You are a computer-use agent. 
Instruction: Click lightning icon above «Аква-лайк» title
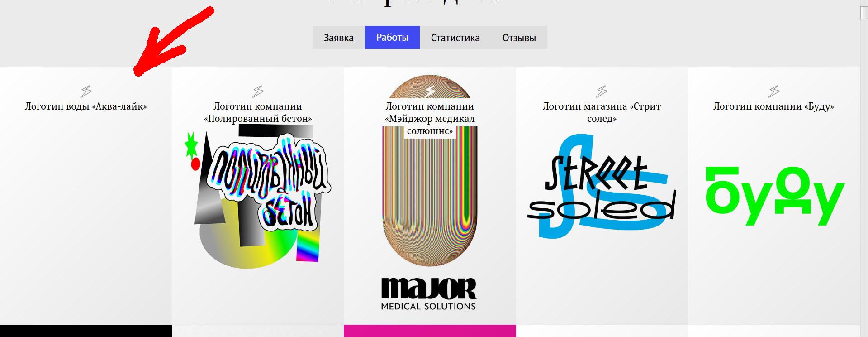[x=86, y=91]
